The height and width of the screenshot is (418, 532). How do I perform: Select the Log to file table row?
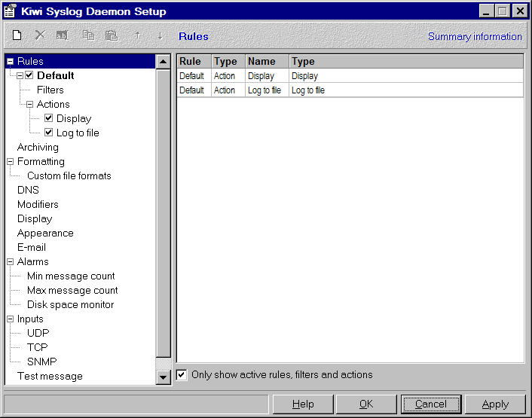click(x=350, y=90)
